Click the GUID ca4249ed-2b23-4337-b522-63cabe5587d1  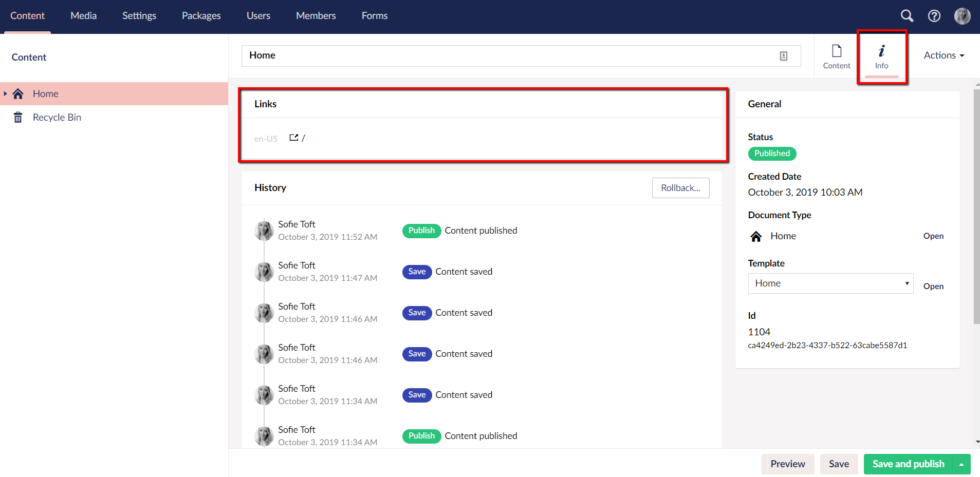pos(827,346)
